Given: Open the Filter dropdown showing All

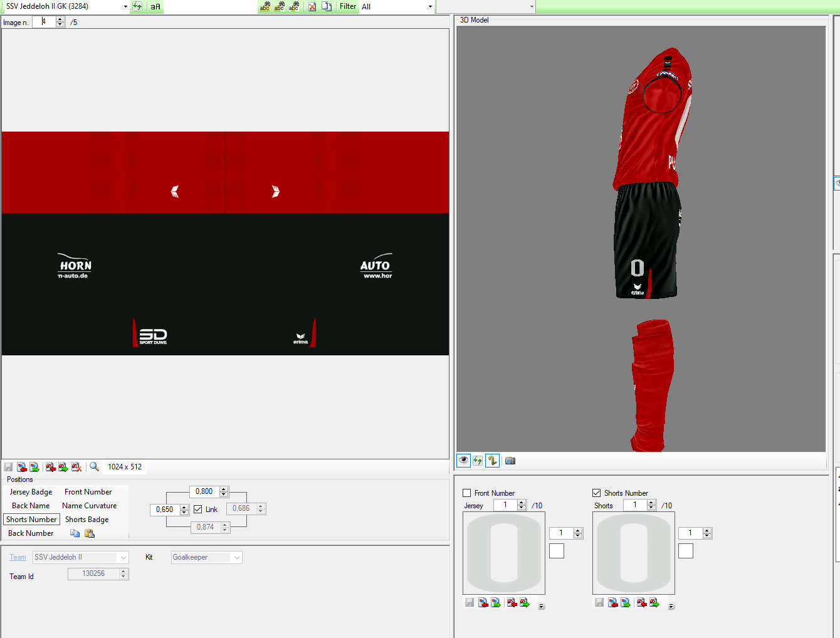Looking at the screenshot, I should point(430,6).
